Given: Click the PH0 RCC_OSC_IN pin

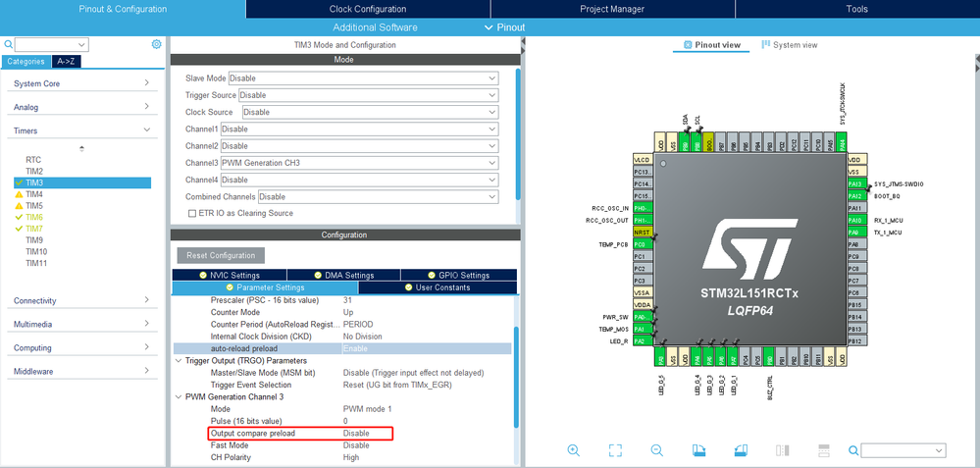Looking at the screenshot, I should 643,208.
